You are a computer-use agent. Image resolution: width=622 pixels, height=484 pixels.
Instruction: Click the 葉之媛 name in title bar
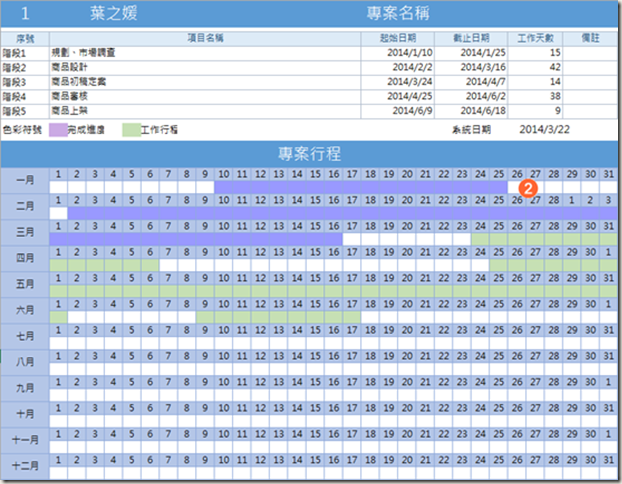click(113, 13)
